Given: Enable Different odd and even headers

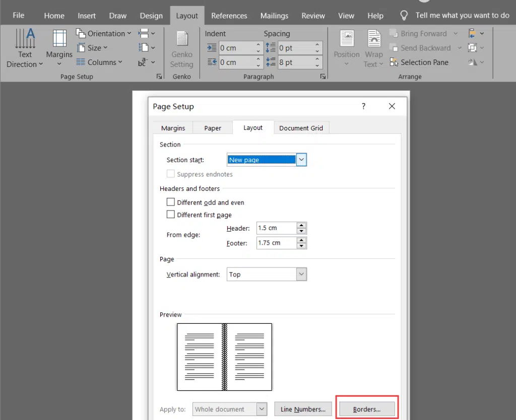Looking at the screenshot, I should [x=171, y=202].
